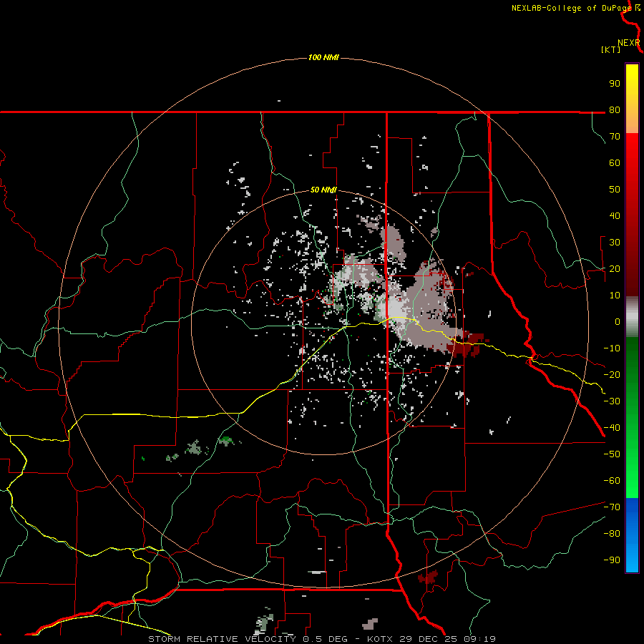Click the dark red velocity echo near Idaho border
Screen dimensions: 644x644
[466, 344]
